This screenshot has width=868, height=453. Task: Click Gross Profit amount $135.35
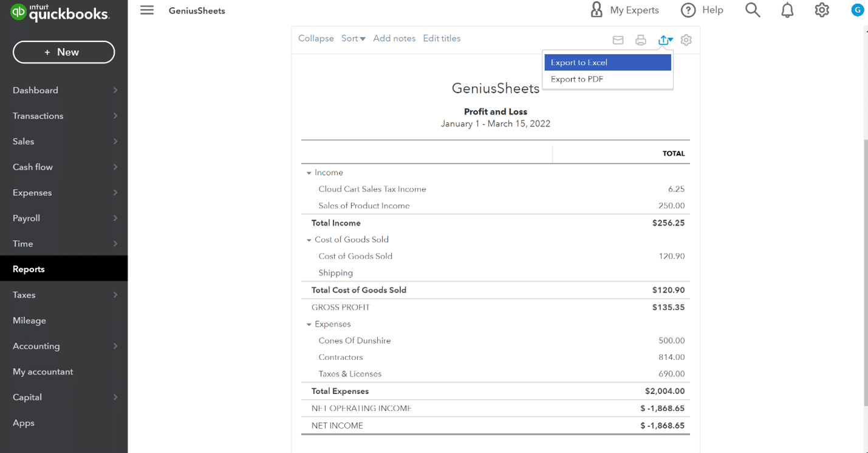pos(668,307)
